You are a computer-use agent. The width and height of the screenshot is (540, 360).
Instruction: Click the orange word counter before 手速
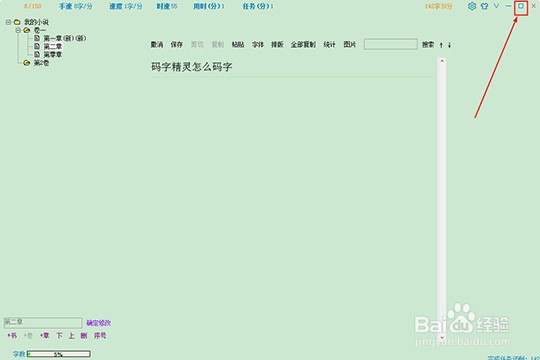[x=32, y=6]
